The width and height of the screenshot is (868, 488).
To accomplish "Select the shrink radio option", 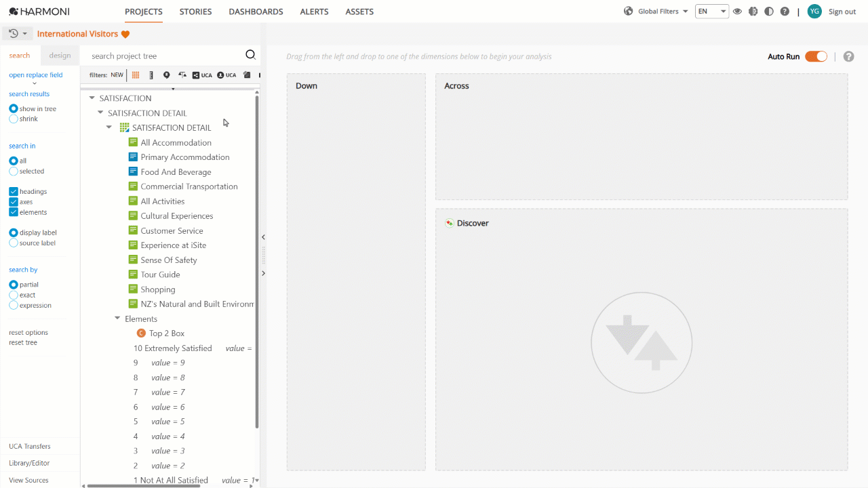I will 14,119.
